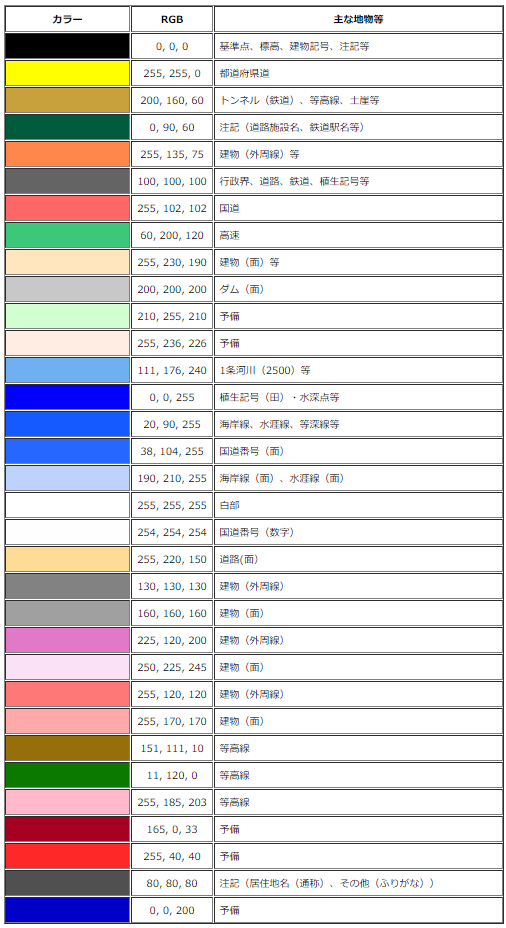Click the RGB column header
Viewport: 506px width, 928px height.
click(172, 20)
